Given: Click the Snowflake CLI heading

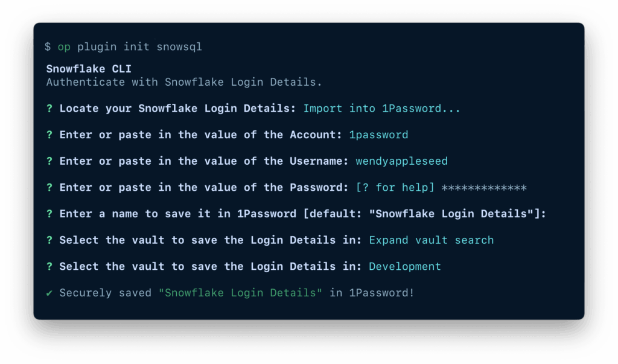Looking at the screenshot, I should click(x=89, y=69).
